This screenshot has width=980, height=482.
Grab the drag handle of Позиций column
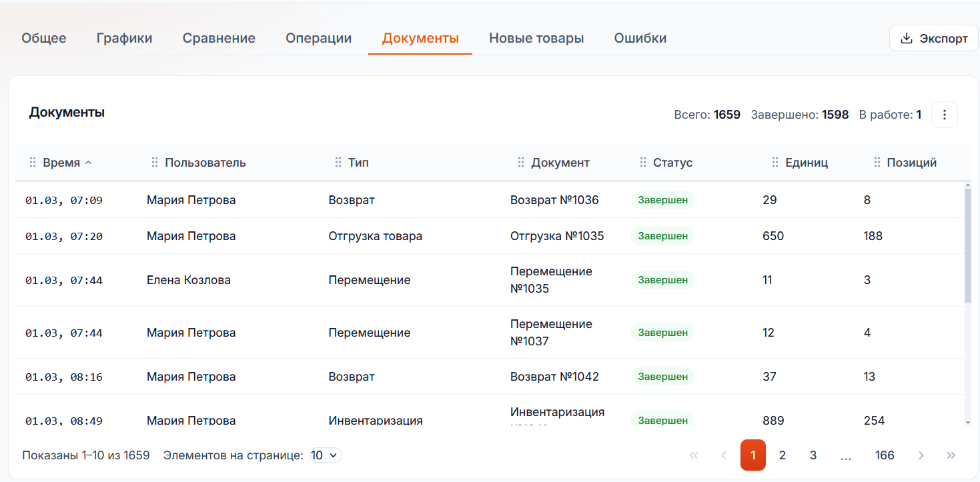(877, 163)
